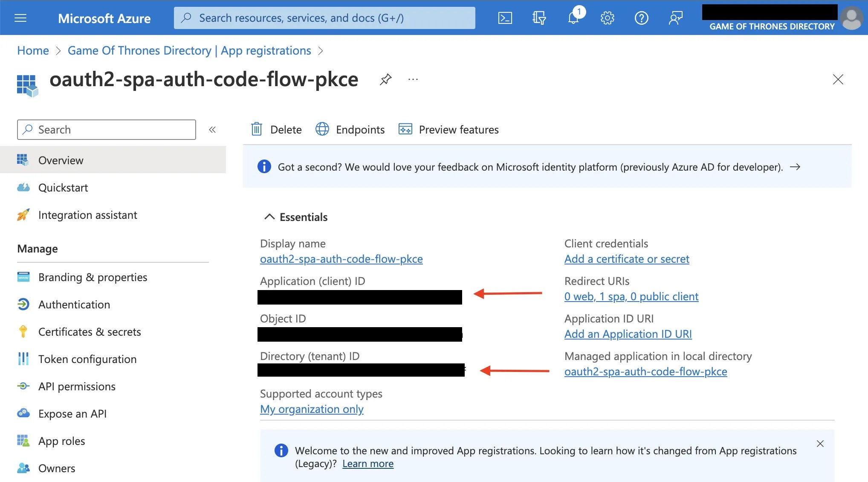Open the portal settings gear
This screenshot has height=482, width=868.
click(x=608, y=18)
